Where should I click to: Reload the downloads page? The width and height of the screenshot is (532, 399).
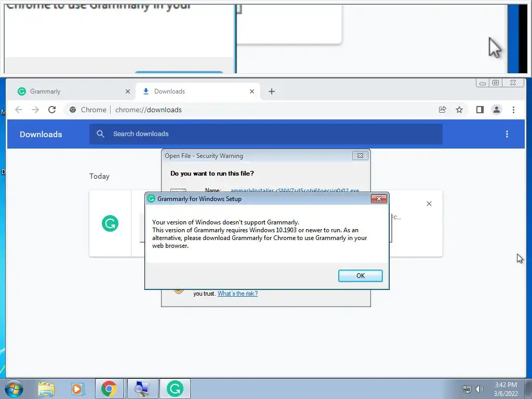52,110
